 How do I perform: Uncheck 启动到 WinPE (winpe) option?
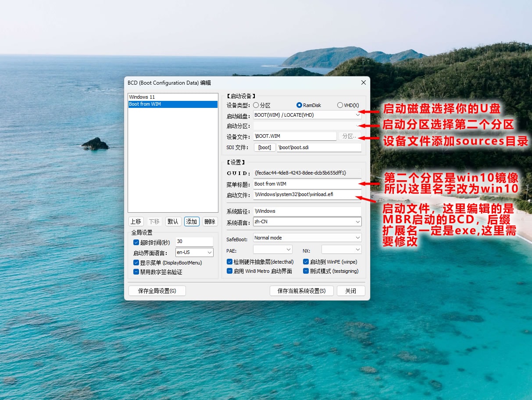(x=306, y=262)
